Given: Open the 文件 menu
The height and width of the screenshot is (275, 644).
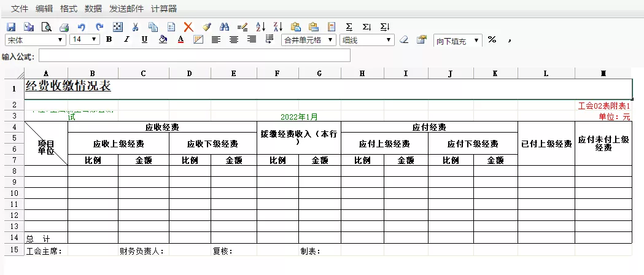Looking at the screenshot, I should point(20,9).
